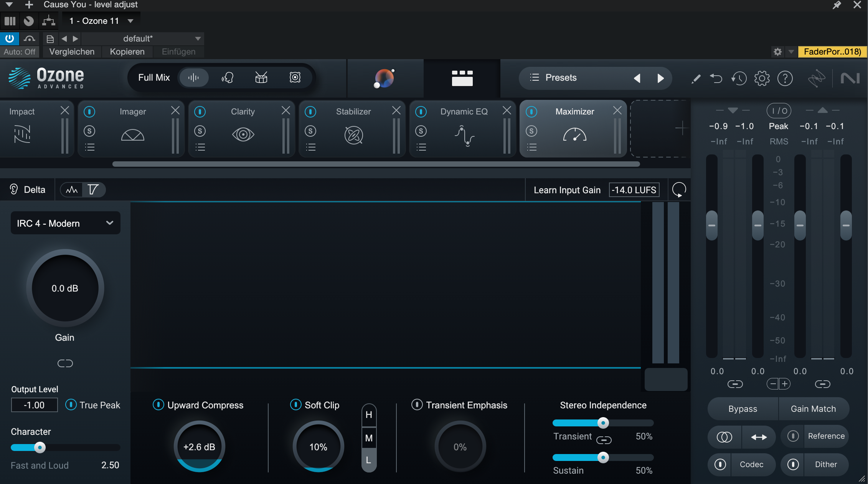
Task: Toggle Clarity module power
Action: click(x=200, y=112)
